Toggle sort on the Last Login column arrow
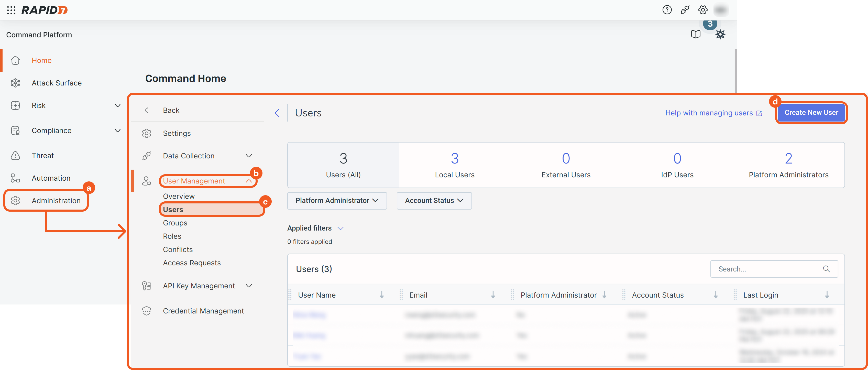Viewport: 868px width, 370px height. 827,295
